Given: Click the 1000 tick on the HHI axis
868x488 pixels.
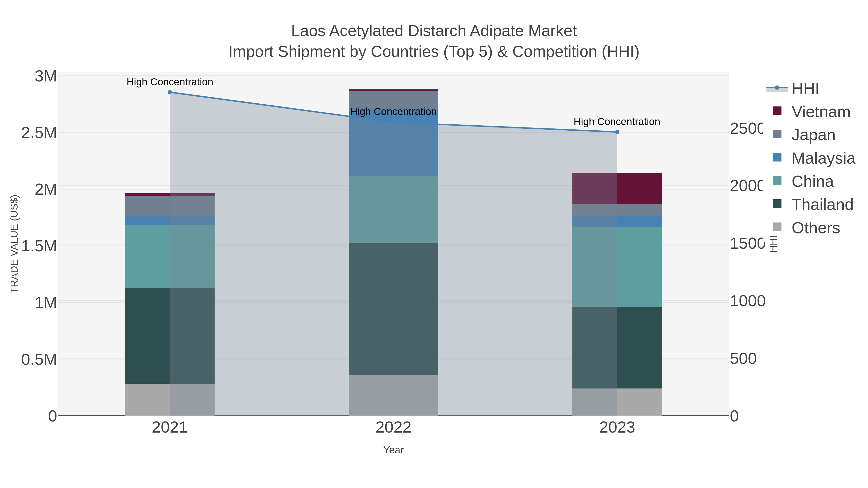Looking at the screenshot, I should pos(747,301).
